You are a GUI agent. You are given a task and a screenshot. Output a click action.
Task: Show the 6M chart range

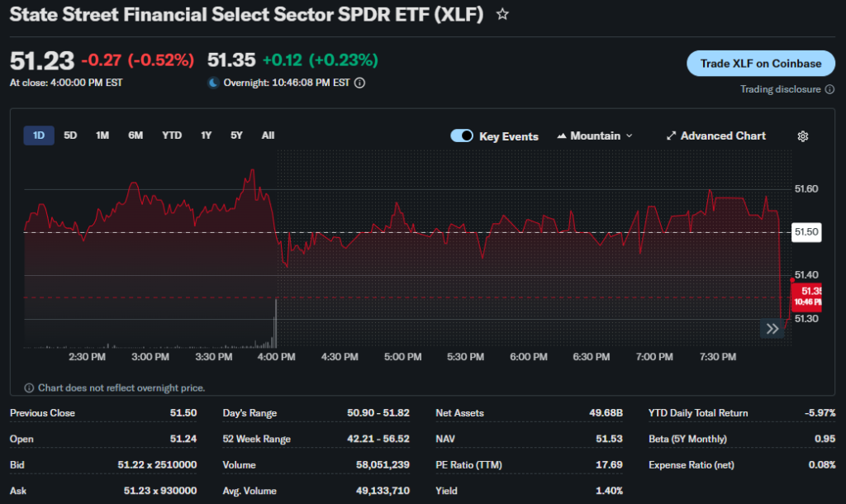pos(135,136)
